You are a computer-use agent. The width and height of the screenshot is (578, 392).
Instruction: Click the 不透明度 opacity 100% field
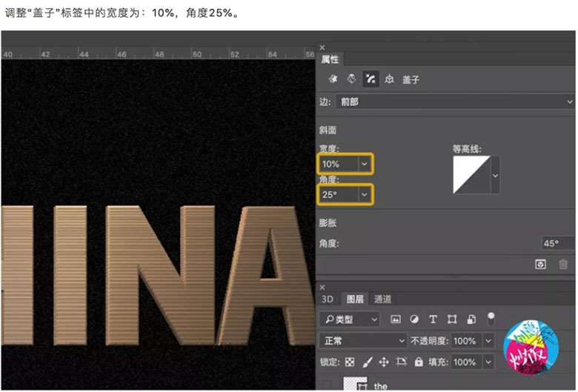[464, 341]
